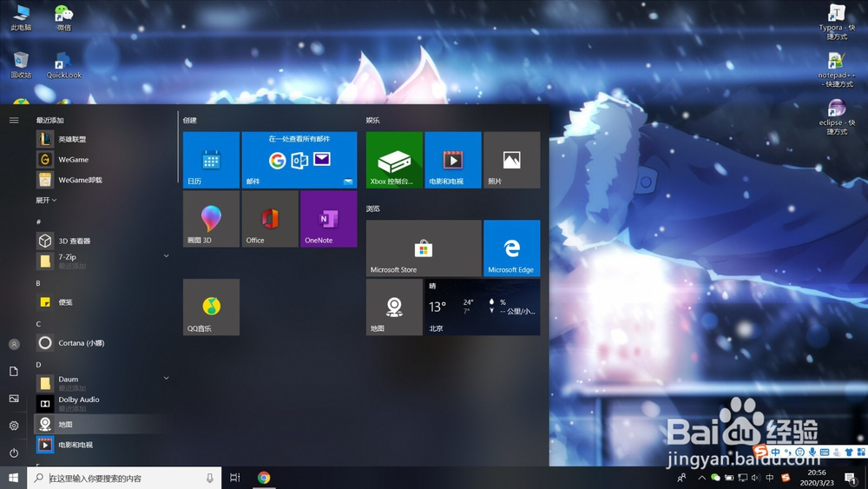Image resolution: width=868 pixels, height=489 pixels.
Task: Jump to letter section D
Action: [38, 365]
